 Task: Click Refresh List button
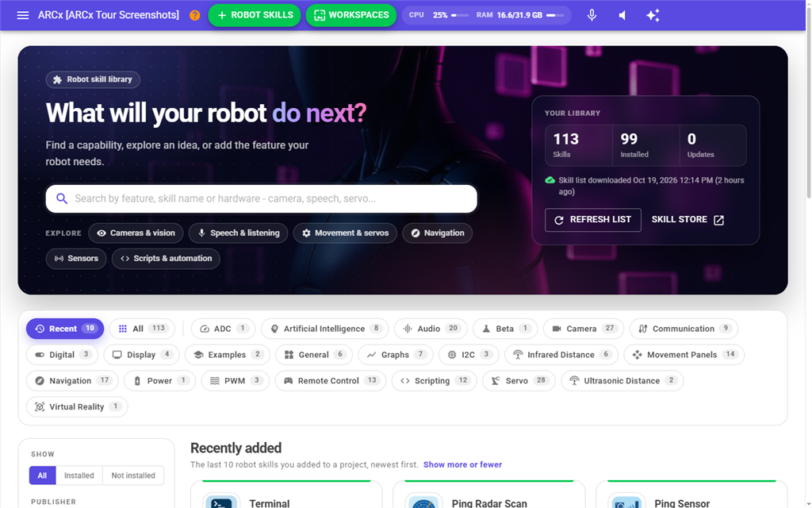click(593, 220)
